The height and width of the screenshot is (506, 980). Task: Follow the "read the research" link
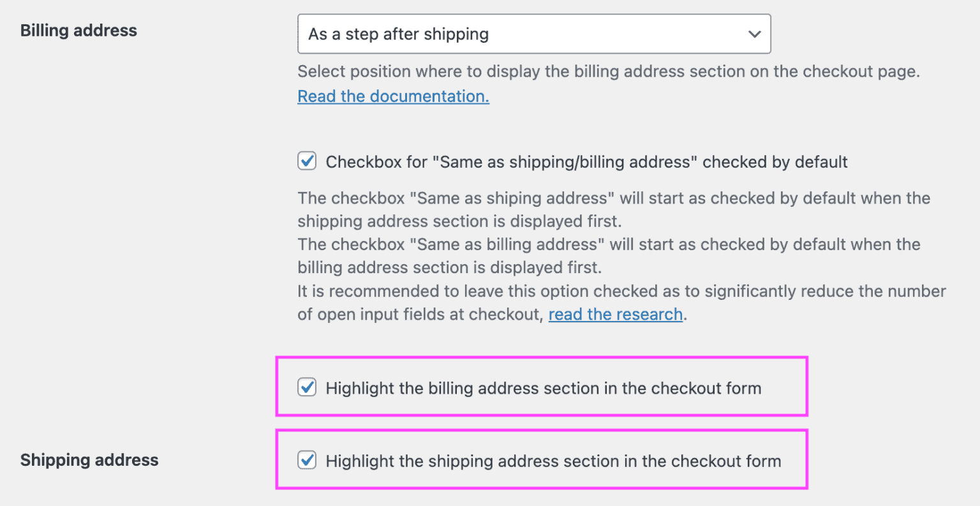point(614,314)
